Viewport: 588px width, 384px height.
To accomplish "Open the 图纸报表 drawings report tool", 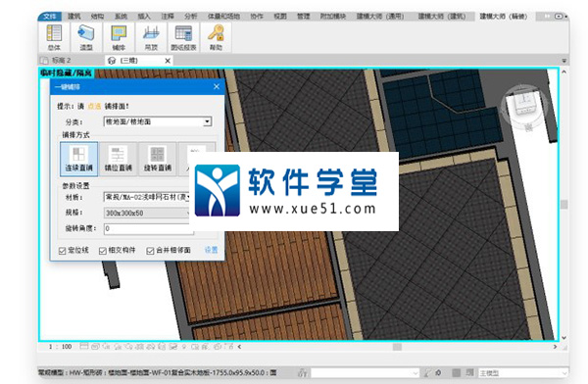I will (183, 37).
